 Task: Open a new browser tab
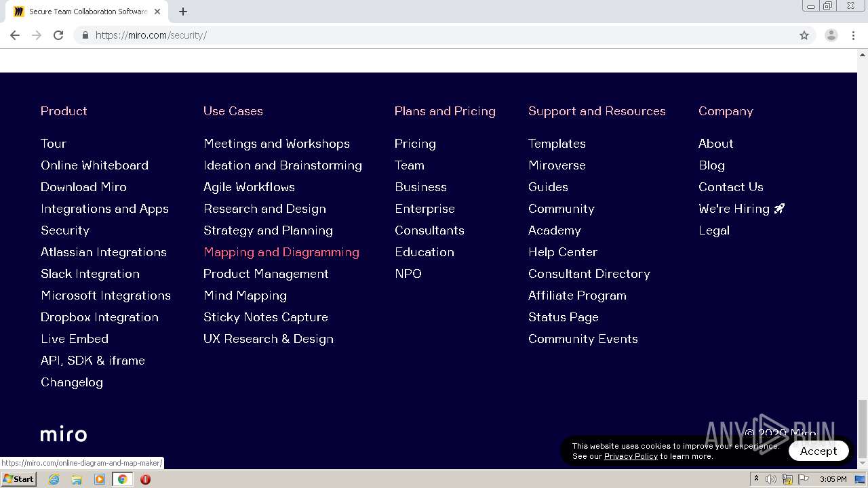point(183,12)
